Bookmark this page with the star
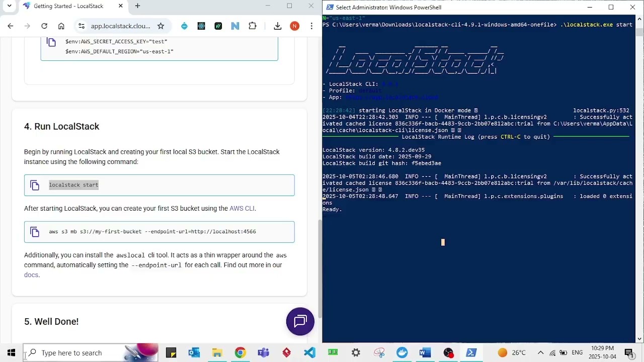Viewport: 644px width, 362px height. (160, 26)
